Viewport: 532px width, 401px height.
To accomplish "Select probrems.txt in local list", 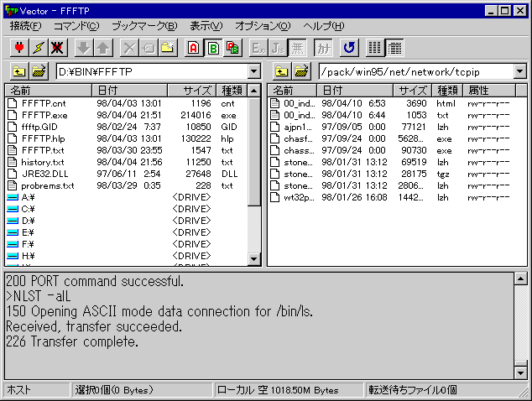I will point(48,186).
